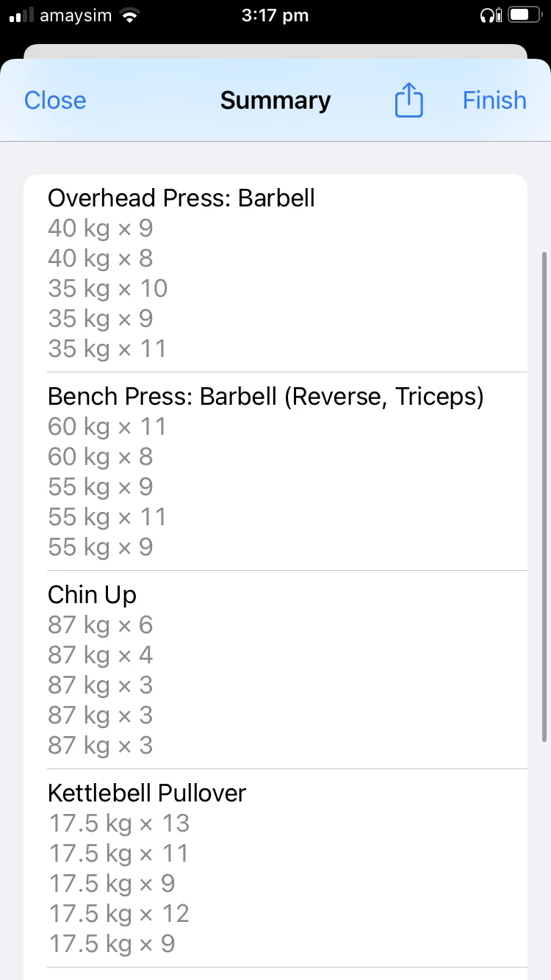Close the Summary sheet
551x980 pixels.
pos(55,100)
